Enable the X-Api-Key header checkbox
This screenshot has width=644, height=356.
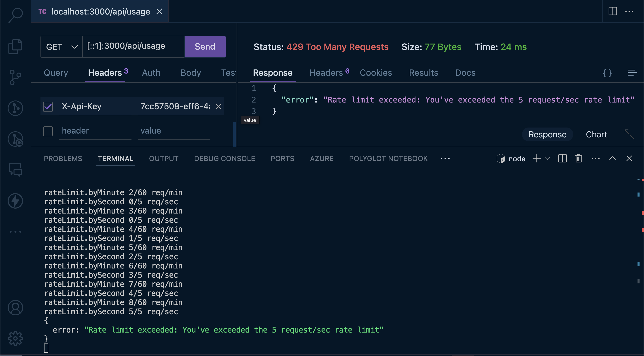click(x=48, y=107)
